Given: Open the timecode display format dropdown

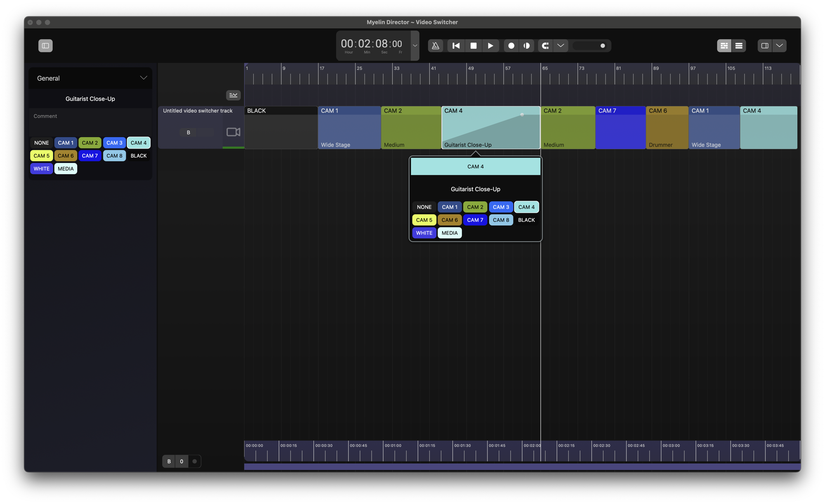Looking at the screenshot, I should 415,46.
